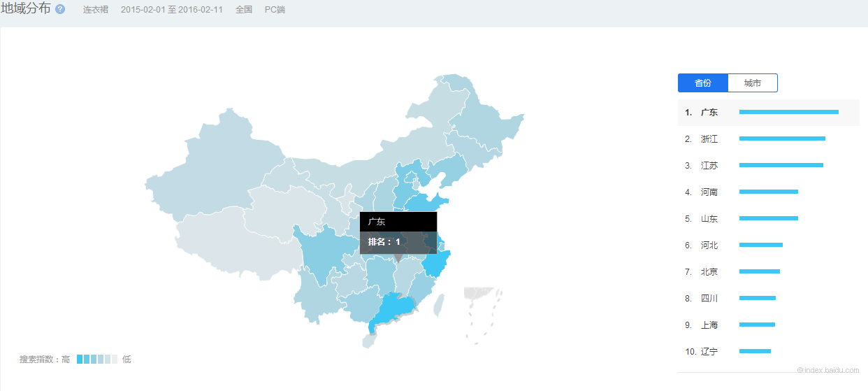Image resolution: width=868 pixels, height=391 pixels.
Task: Click Zhejiang province on the map
Action: [x=437, y=266]
